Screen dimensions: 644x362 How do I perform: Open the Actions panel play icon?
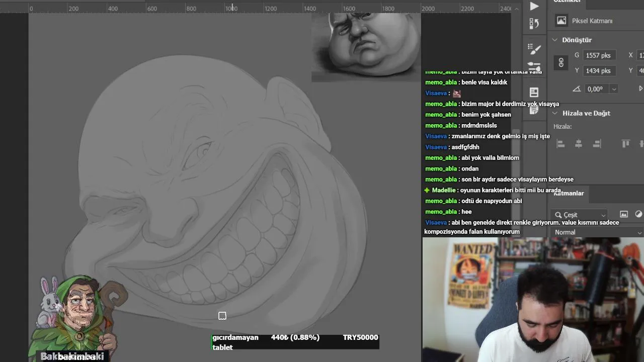534,6
